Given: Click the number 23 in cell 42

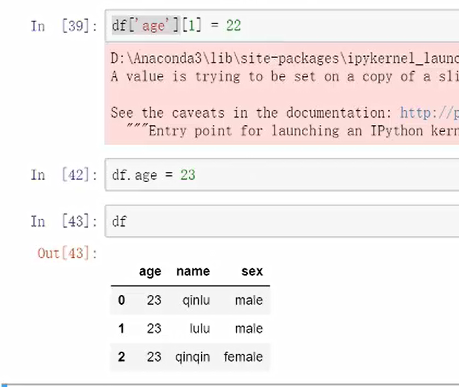Looking at the screenshot, I should click(x=188, y=175).
